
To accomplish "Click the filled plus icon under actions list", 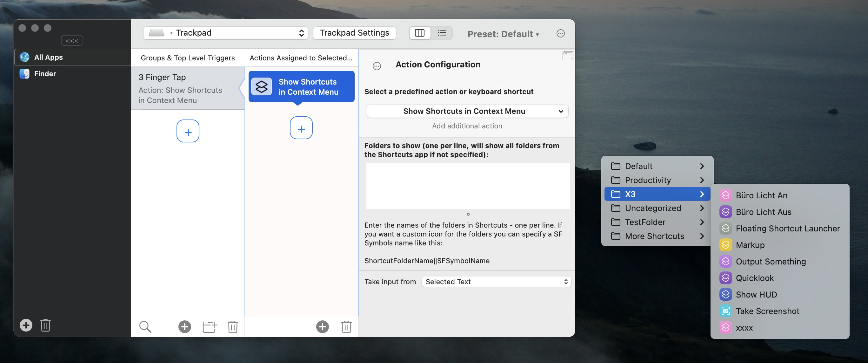I will click(323, 326).
